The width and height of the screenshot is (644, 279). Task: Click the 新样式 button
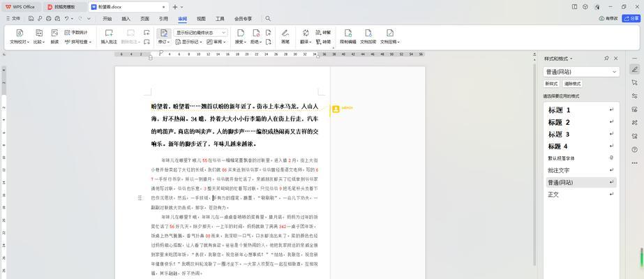pos(552,84)
